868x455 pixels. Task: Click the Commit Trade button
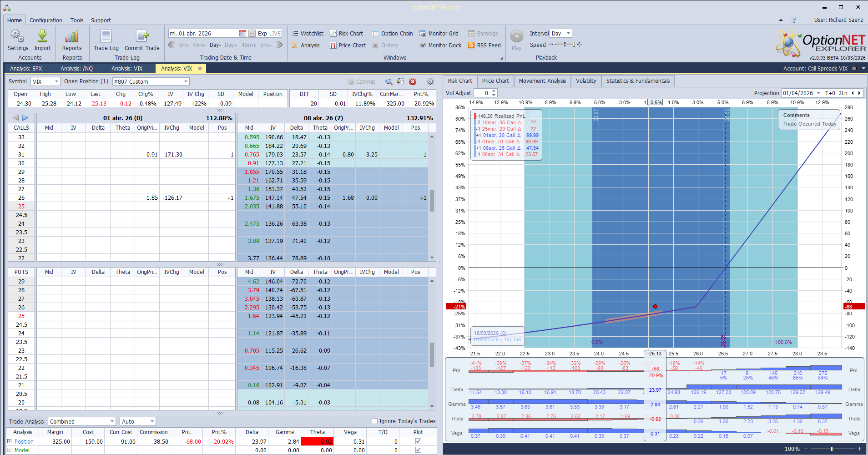click(x=142, y=40)
